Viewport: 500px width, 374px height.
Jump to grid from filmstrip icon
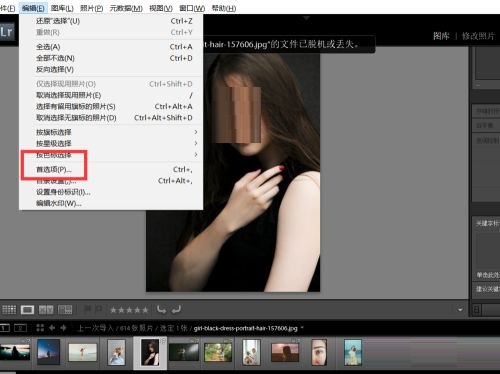(40, 328)
